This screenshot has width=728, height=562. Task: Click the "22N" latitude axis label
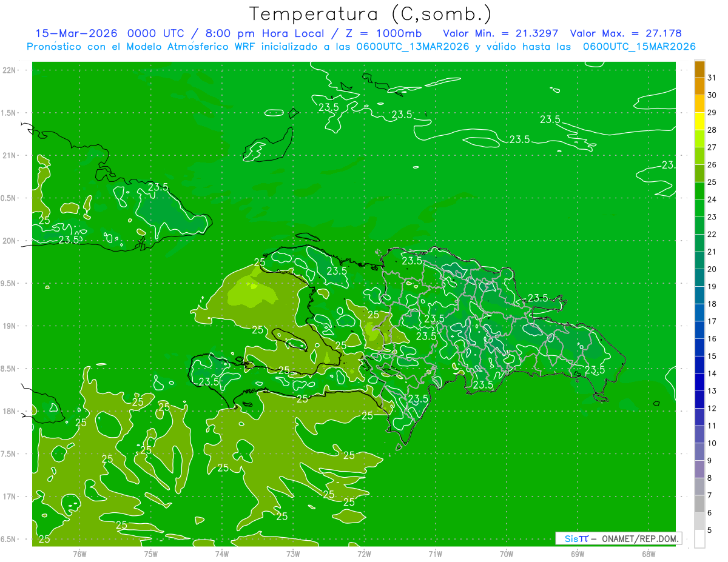(10, 70)
